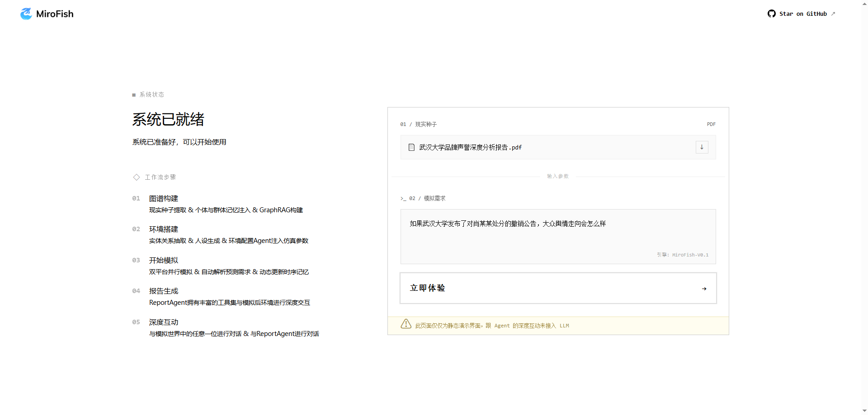Select the 武汉大学品牌声誉深度分析报告.pdf file name

point(470,147)
